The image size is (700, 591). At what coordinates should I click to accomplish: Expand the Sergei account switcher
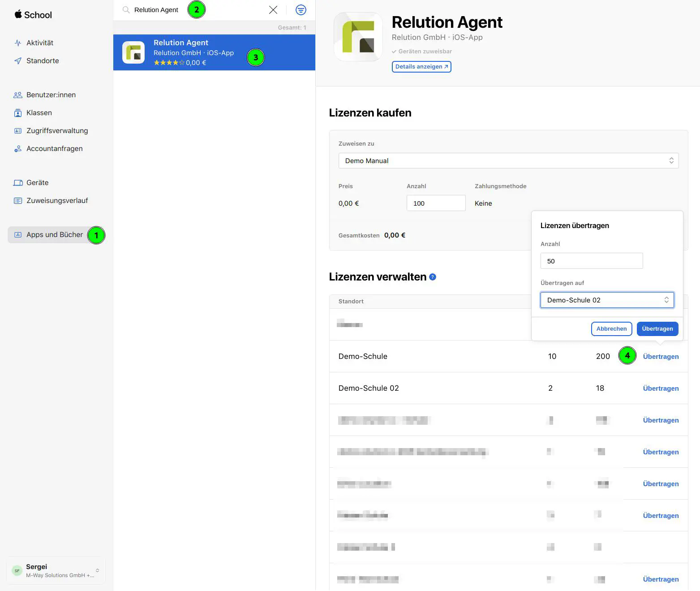coord(56,570)
